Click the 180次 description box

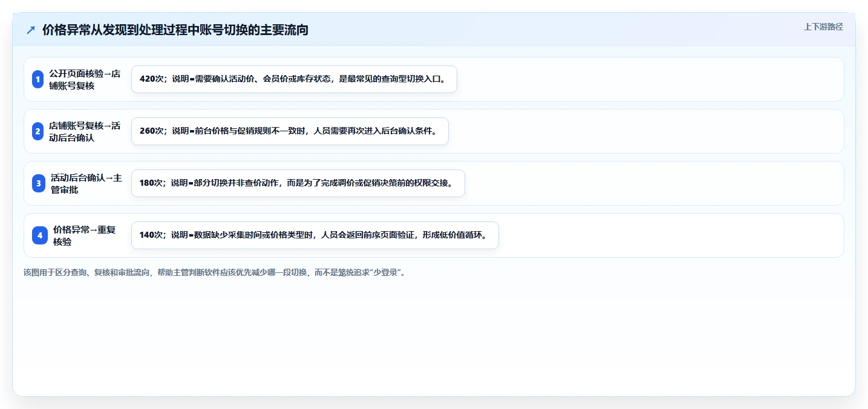coord(298,183)
